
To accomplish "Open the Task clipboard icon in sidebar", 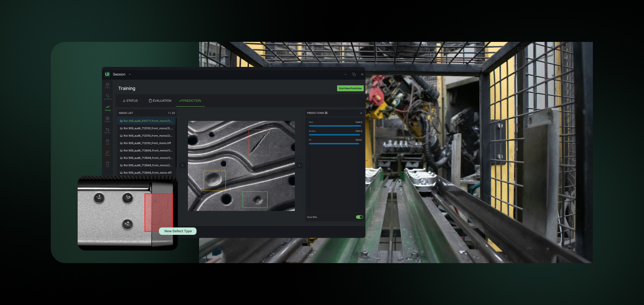I will click(x=107, y=164).
